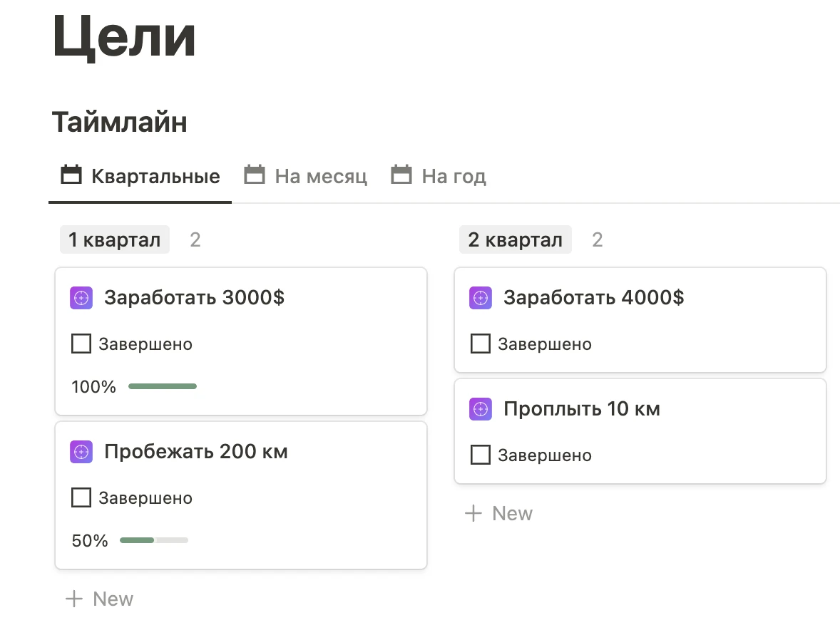
Task: Click the 50% progress bar
Action: coord(154,541)
